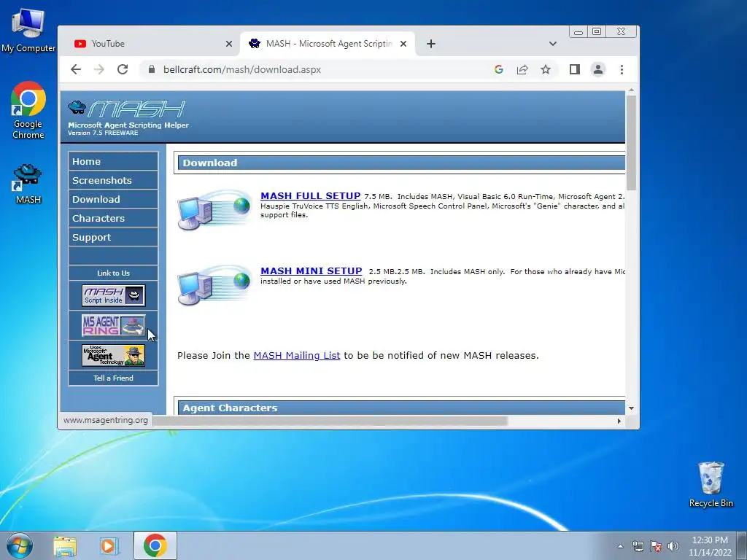Image resolution: width=747 pixels, height=560 pixels.
Task: Click Chrome taskbar button
Action: [155, 545]
